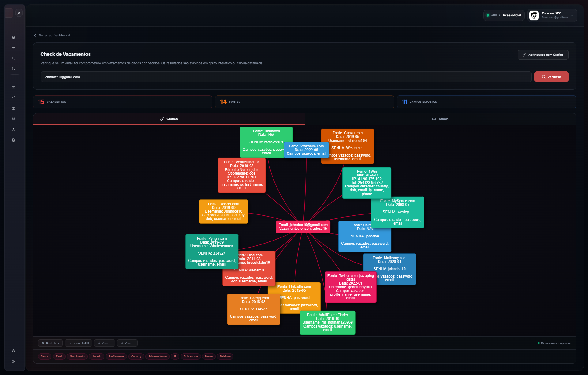This screenshot has width=588, height=375.
Task: Open the users icon in the sidebar
Action: coord(13,87)
